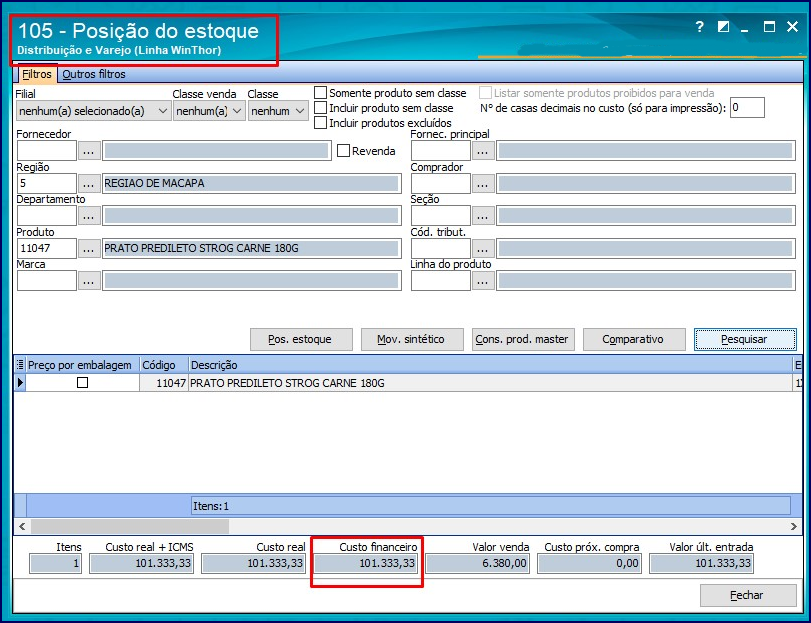Switch to the Outros filtros tab
Screen dimensions: 811x623
point(94,74)
